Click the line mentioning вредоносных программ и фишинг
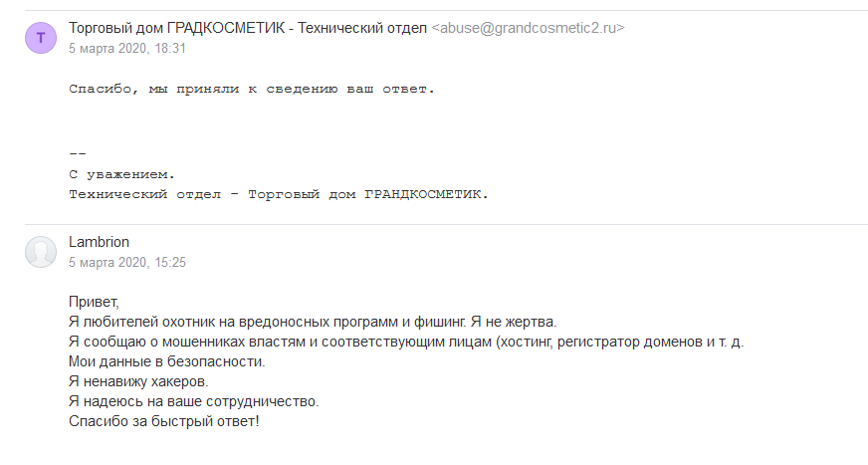Viewport: 868px width, 465px height. click(313, 322)
